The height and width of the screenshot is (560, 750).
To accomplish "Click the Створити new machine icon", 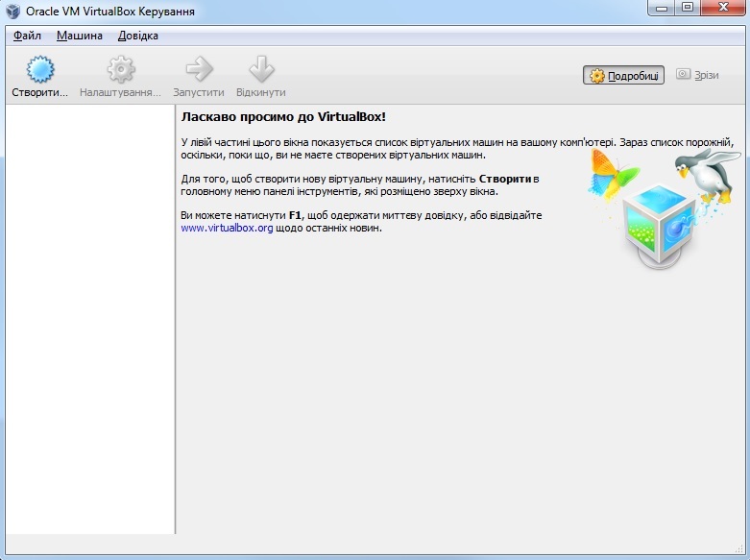I will [40, 69].
